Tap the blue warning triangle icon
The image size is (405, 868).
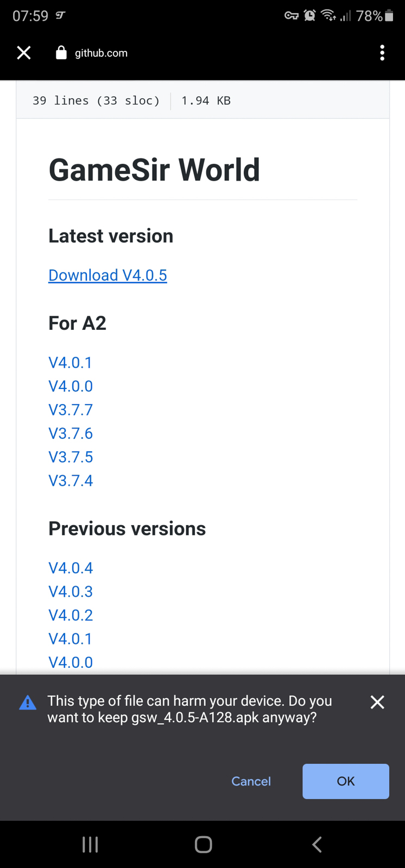tap(28, 703)
